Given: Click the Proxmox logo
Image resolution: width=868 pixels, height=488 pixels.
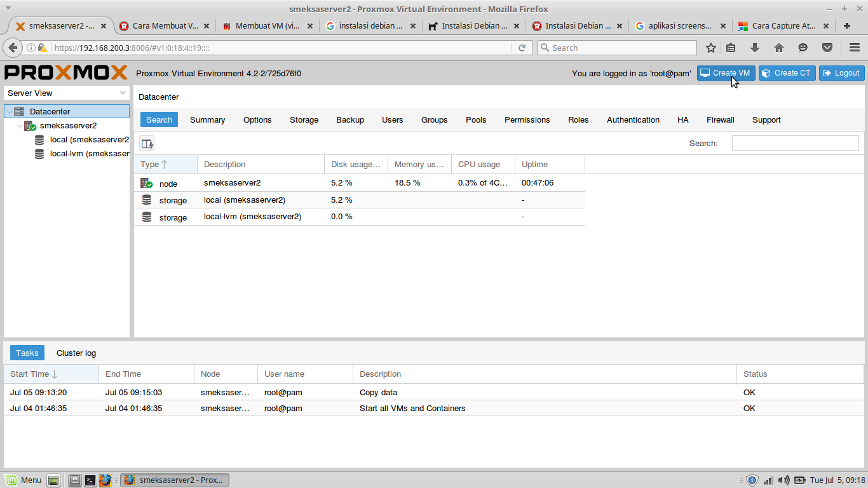Looking at the screenshot, I should tap(66, 72).
